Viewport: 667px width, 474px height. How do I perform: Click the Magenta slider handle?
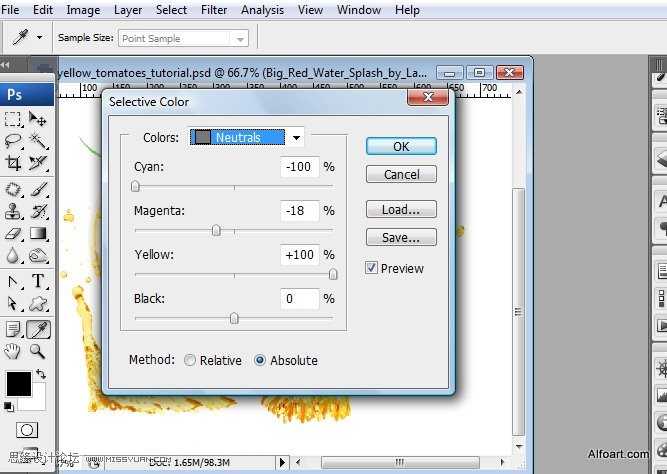click(x=216, y=230)
